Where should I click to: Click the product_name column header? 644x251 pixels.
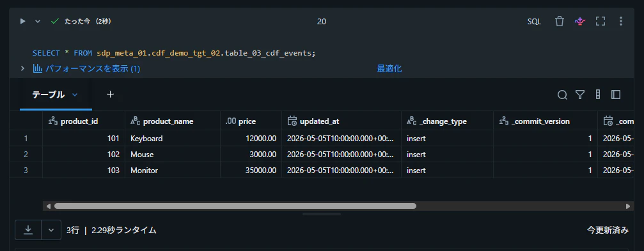[x=173, y=121]
